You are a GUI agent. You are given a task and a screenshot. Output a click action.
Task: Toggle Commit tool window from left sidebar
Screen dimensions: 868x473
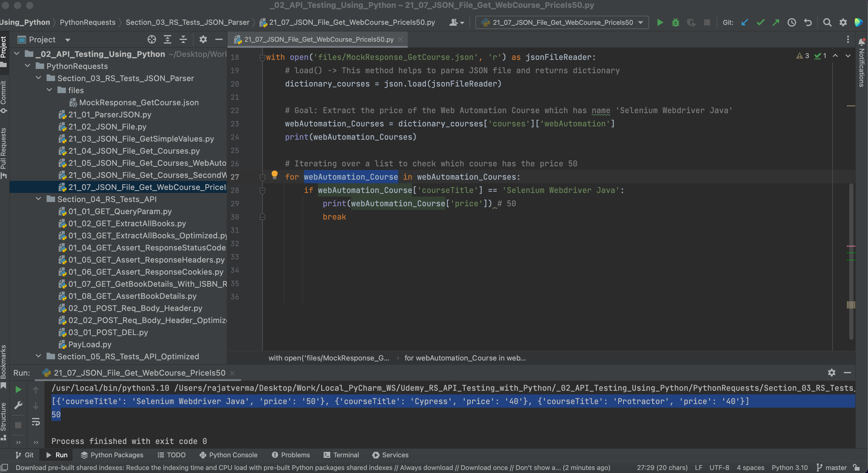(4, 97)
